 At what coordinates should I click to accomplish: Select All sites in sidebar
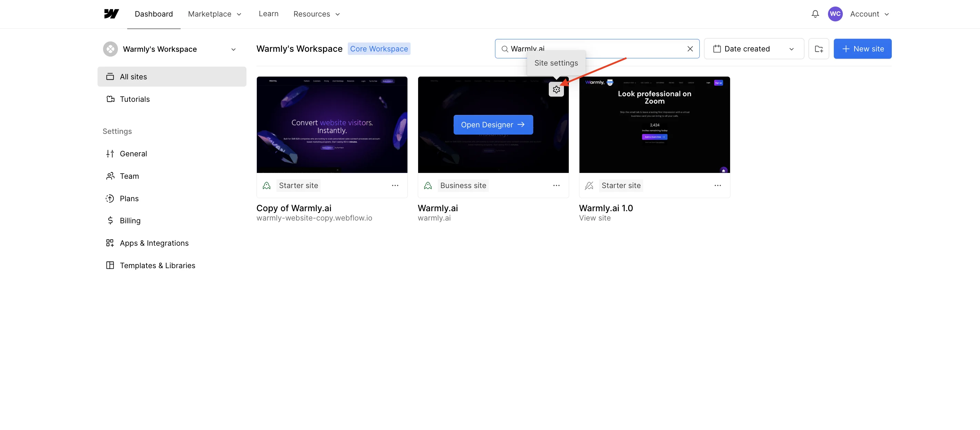(172, 77)
